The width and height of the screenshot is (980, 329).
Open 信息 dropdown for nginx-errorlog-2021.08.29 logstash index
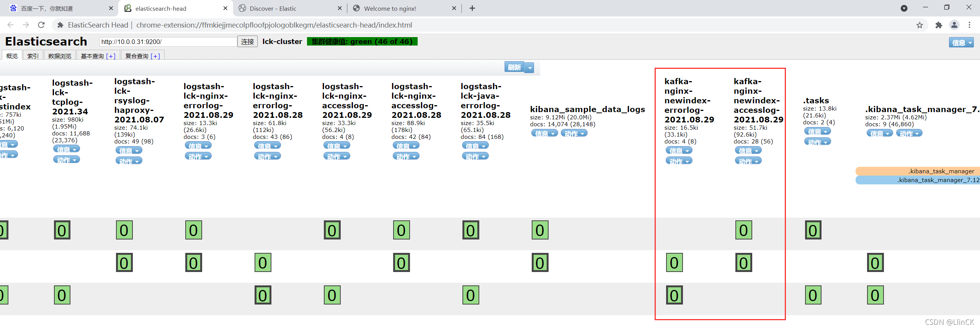point(198,145)
